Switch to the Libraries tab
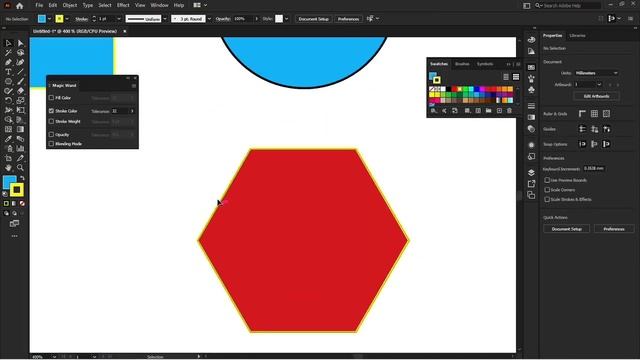 577,36
